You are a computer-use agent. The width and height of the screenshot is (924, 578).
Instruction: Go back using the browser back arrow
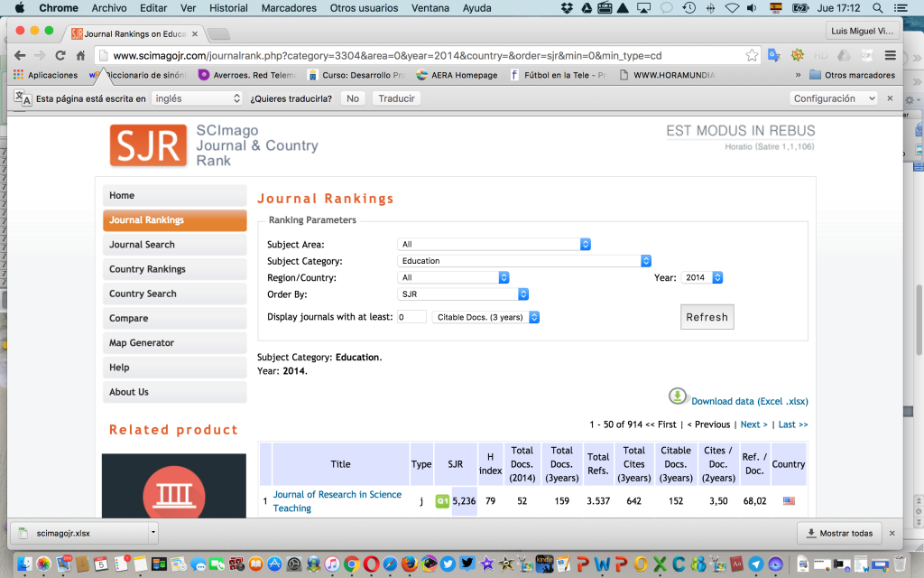point(20,55)
